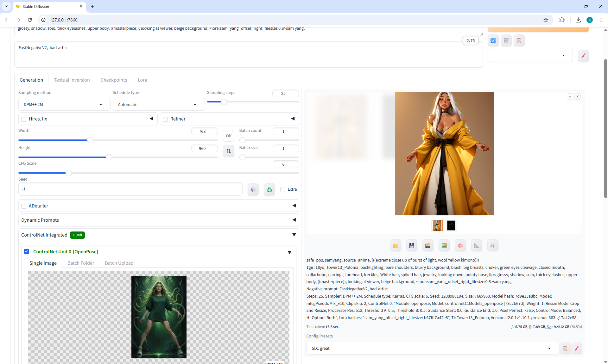The height and width of the screenshot is (364, 608).
Task: Randomize seed with the dice icon
Action: pos(253,189)
